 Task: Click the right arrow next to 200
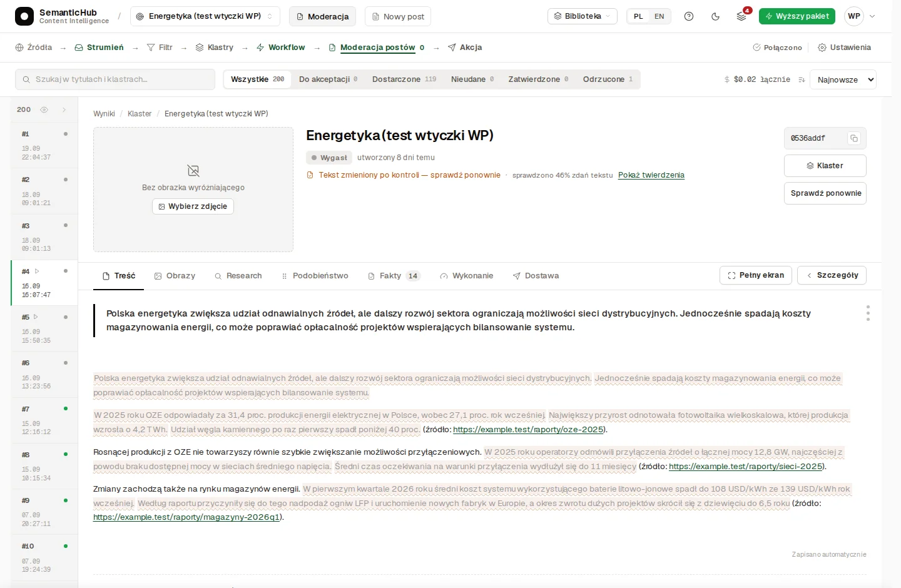tap(64, 109)
